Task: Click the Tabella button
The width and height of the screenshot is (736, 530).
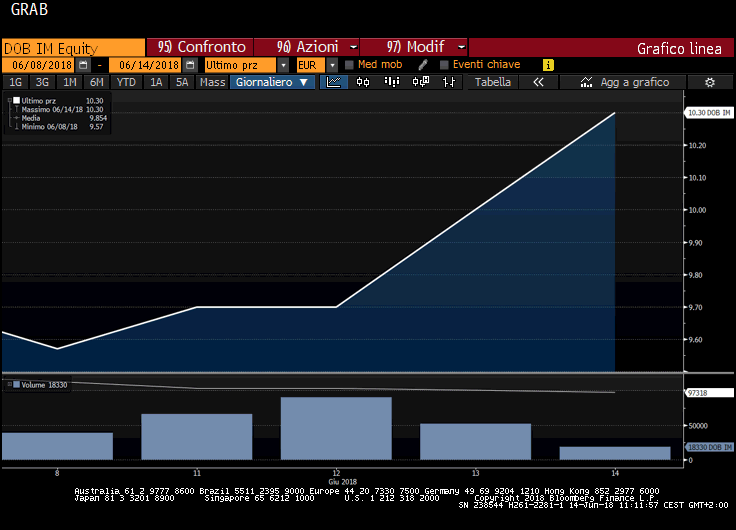Action: point(492,82)
